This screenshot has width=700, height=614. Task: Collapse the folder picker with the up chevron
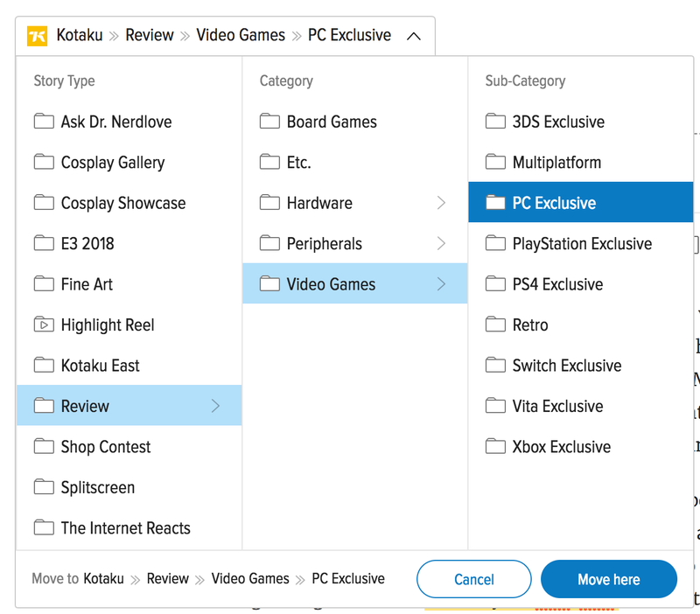point(414,36)
